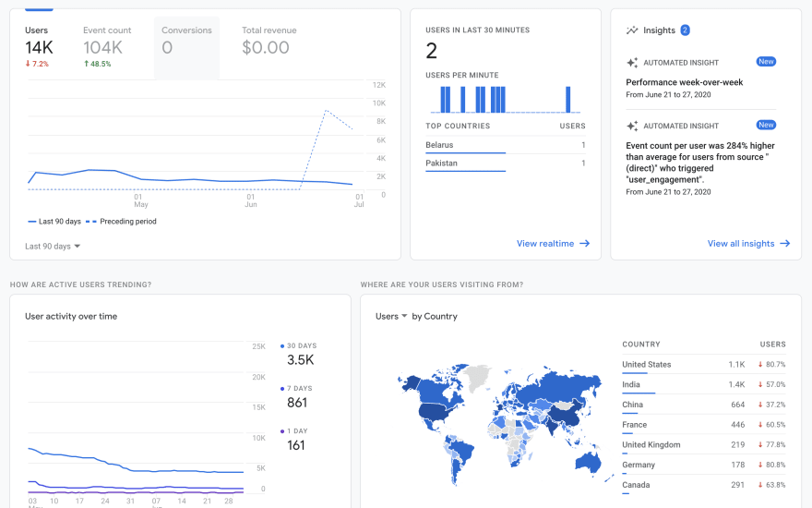
Task: Click the France country row
Action: coord(704,425)
